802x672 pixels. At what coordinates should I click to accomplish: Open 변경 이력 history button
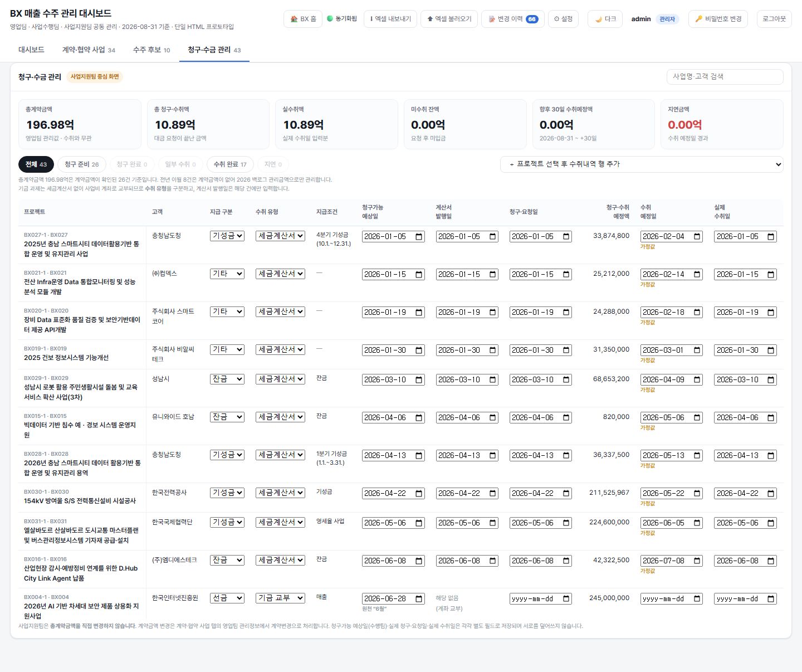click(513, 19)
